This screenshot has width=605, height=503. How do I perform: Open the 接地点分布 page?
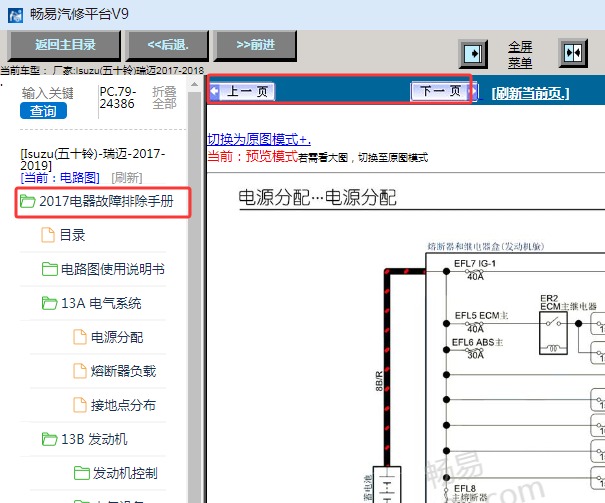click(123, 405)
